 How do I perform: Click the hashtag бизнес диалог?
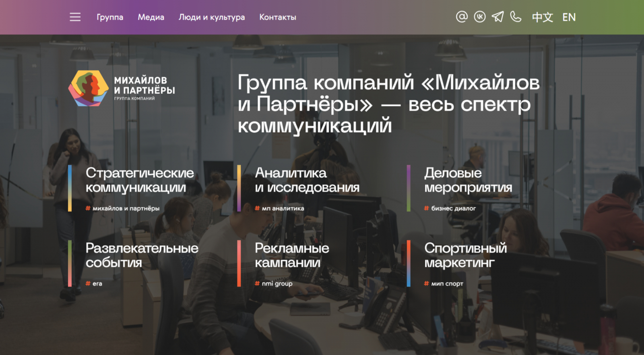[x=450, y=208]
